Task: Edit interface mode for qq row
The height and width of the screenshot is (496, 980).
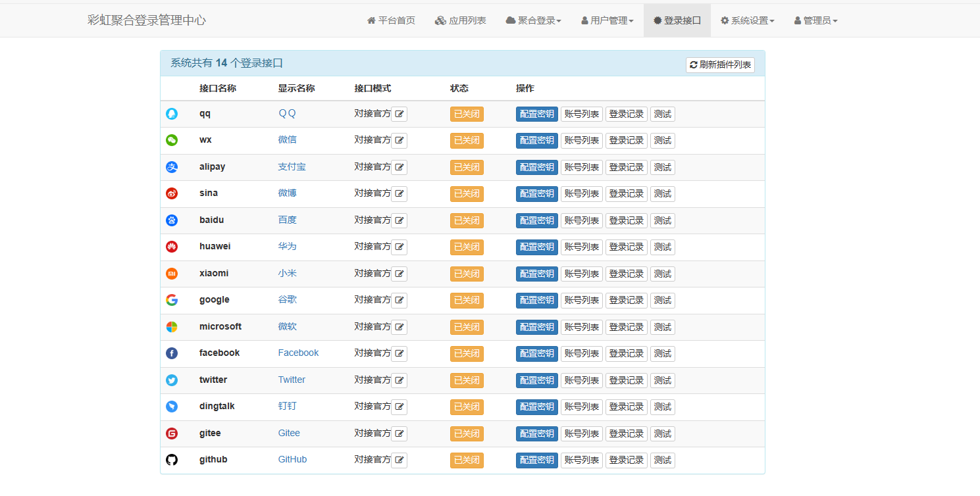Action: click(x=400, y=114)
